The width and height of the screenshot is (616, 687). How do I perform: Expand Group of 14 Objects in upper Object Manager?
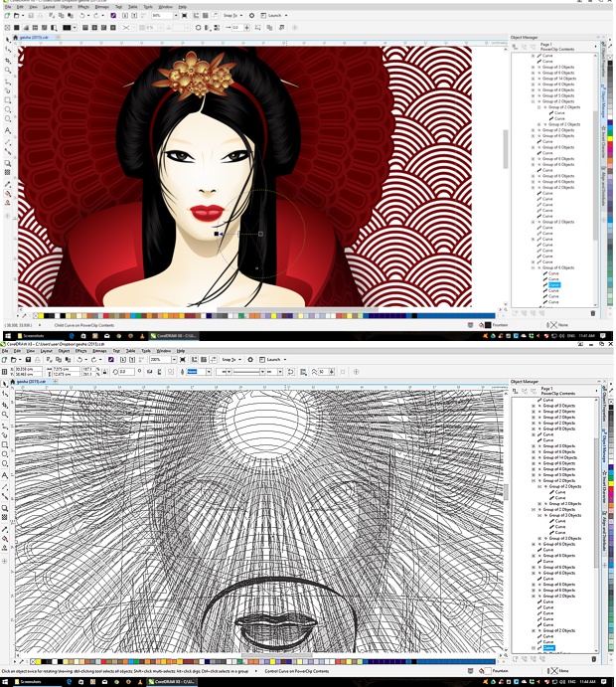pos(534,79)
